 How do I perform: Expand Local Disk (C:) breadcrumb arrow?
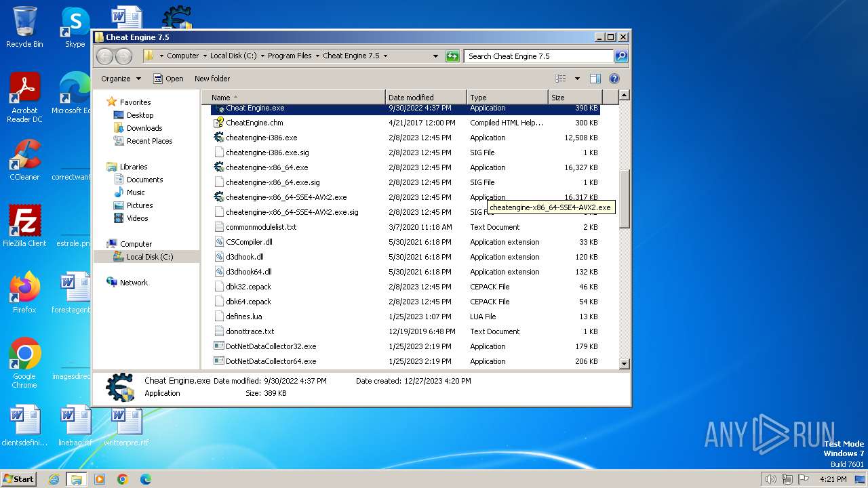(x=262, y=56)
